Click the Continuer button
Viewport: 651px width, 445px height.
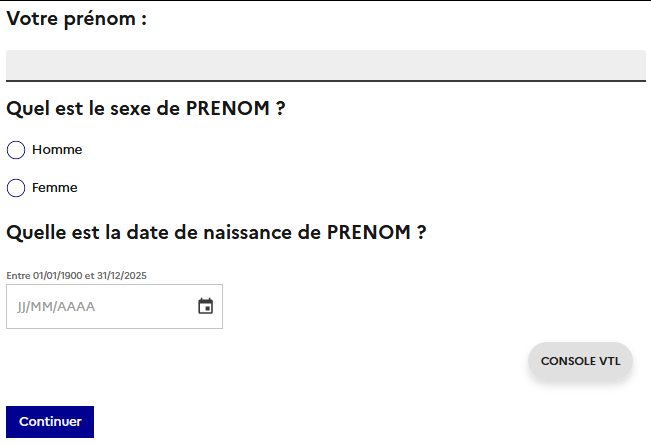[50, 422]
